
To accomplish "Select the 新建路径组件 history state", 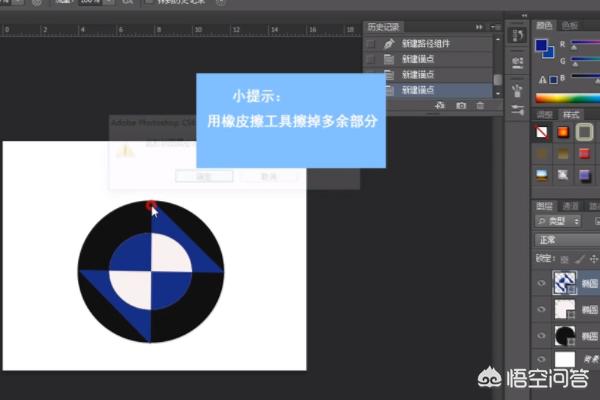I will pos(429,44).
